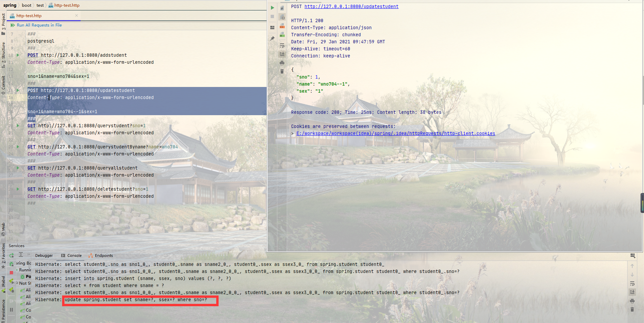Open the Debugger tab
This screenshot has height=323, width=644.
click(44, 256)
